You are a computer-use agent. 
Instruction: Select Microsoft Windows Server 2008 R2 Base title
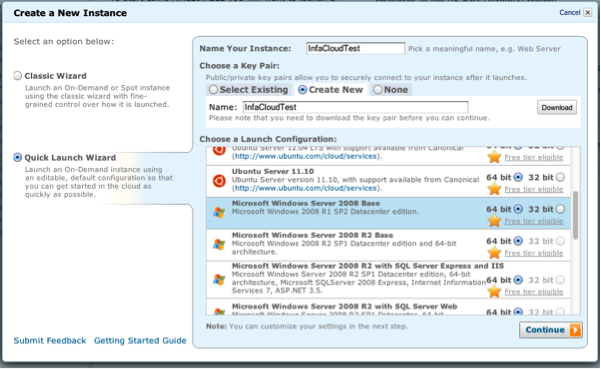(x=312, y=235)
